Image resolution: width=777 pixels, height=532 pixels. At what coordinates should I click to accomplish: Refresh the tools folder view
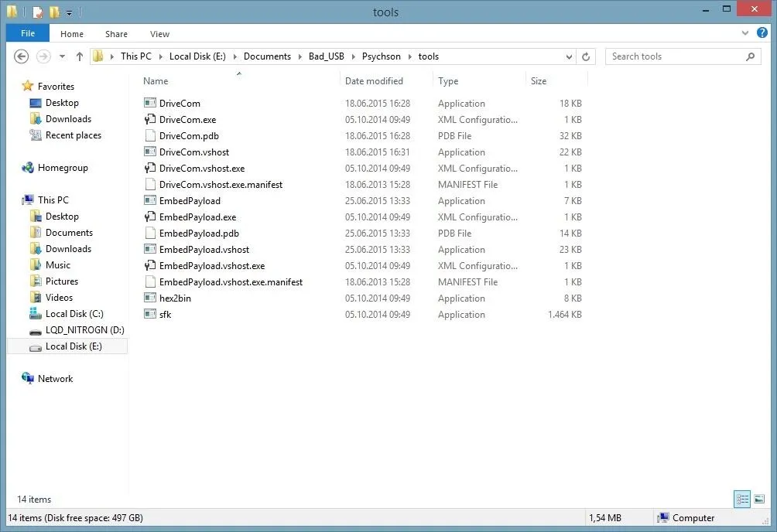pyautogui.click(x=586, y=56)
